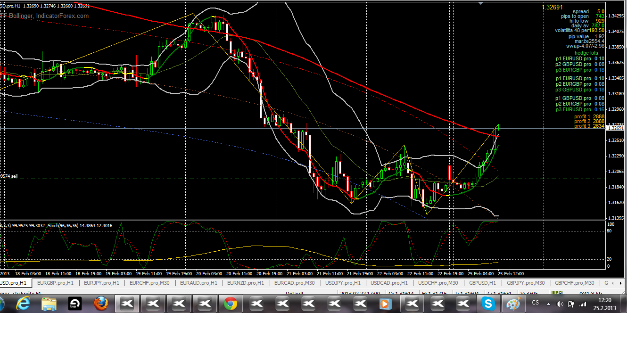Switch to the GBPCHF.pro,M30 chart tab
The width and height of the screenshot is (644, 362).
click(574, 283)
